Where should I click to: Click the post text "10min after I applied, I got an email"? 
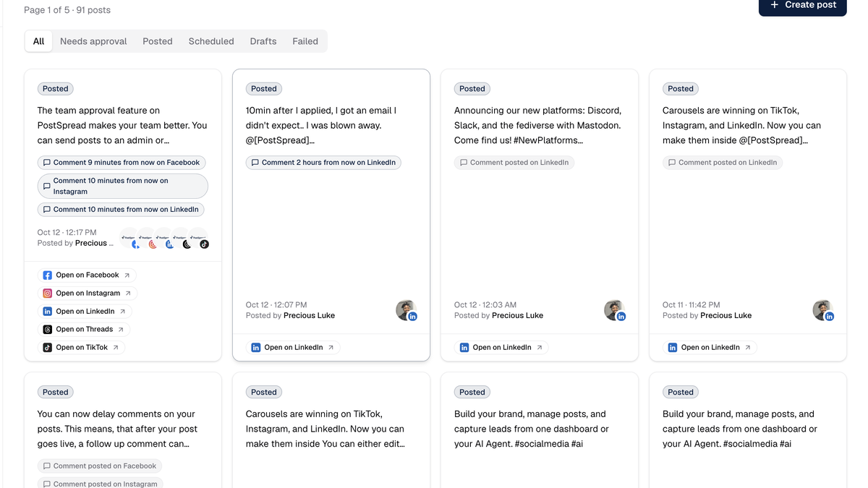[321, 125]
